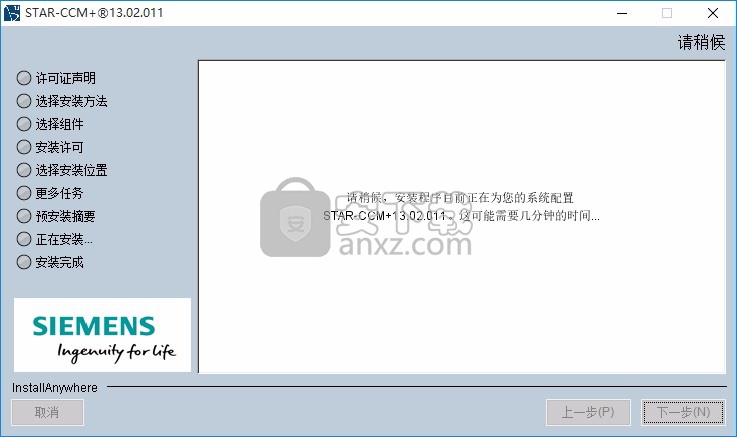The image size is (737, 437).
Task: Minimize the installer window
Action: pos(622,13)
